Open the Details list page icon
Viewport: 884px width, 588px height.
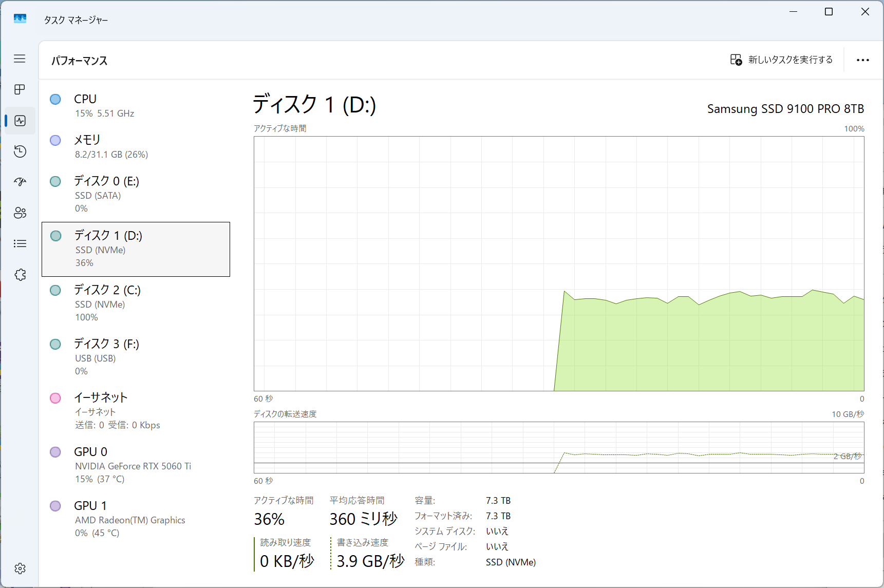click(x=20, y=243)
